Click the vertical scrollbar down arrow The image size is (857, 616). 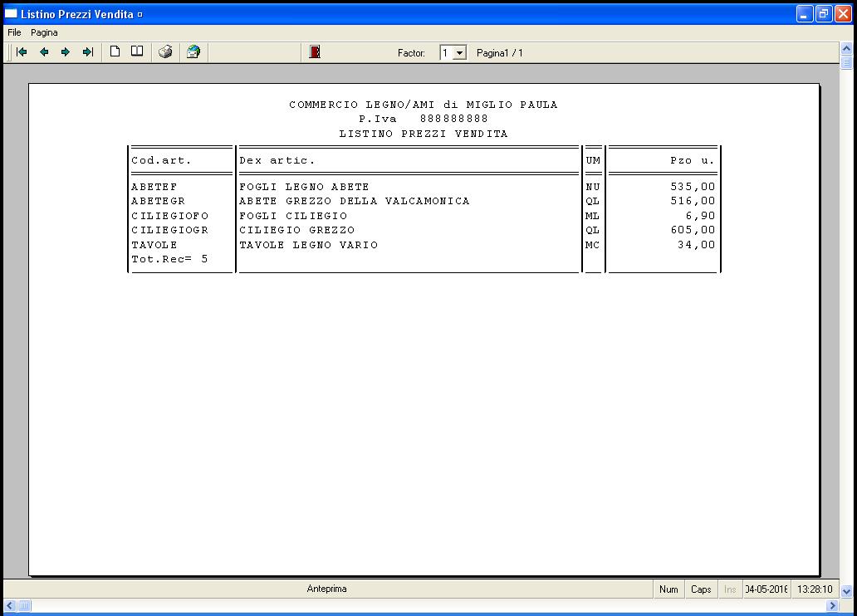[x=846, y=591]
